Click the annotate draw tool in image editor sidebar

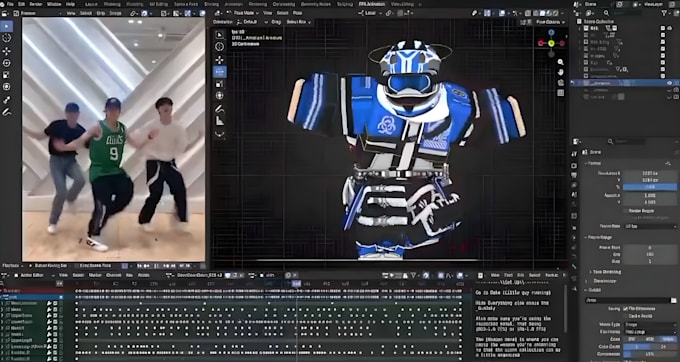coord(7,112)
